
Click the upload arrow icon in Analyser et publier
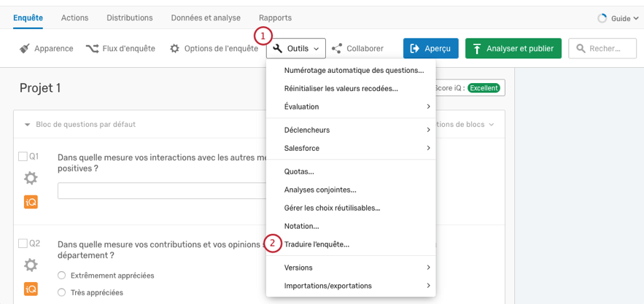(x=477, y=49)
